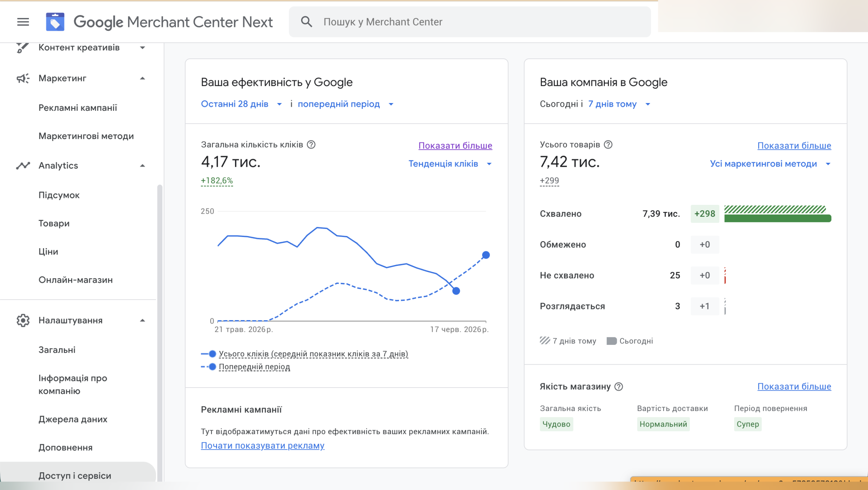
Task: Open the hamburger main menu
Action: click(x=23, y=22)
